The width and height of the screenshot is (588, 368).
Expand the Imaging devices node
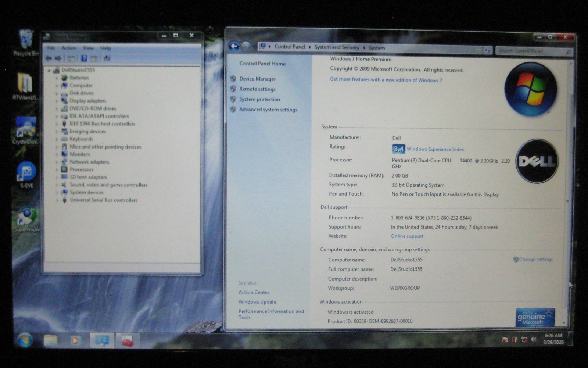(x=57, y=132)
